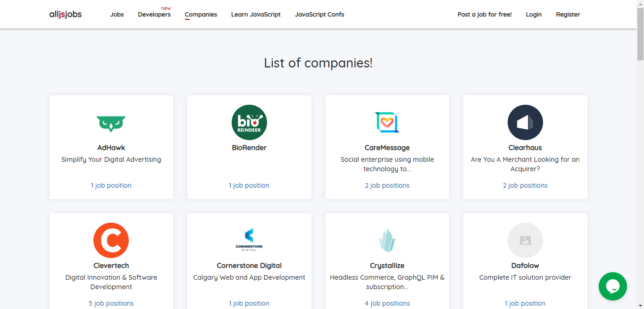This screenshot has width=644, height=309.
Task: Click the Dafolow placeholder image icon
Action: pos(525,240)
